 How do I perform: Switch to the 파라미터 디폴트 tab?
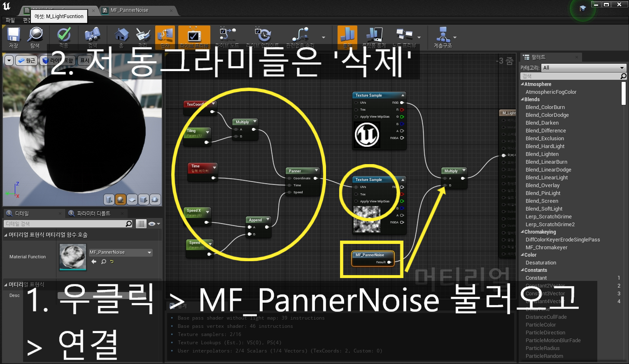(x=93, y=213)
